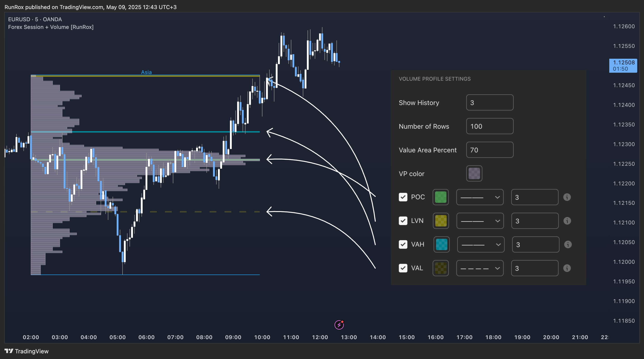Toggle the LVN checkbox
The image size is (644, 359).
tap(403, 221)
